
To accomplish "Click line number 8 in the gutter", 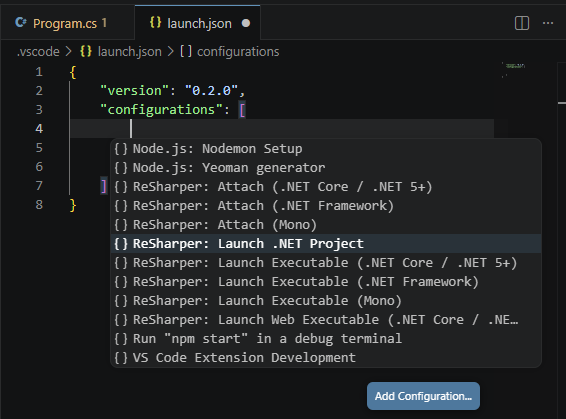I will pyautogui.click(x=39, y=205).
